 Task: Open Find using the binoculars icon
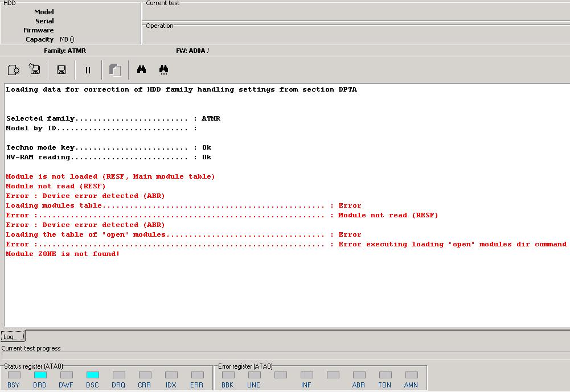click(x=141, y=69)
